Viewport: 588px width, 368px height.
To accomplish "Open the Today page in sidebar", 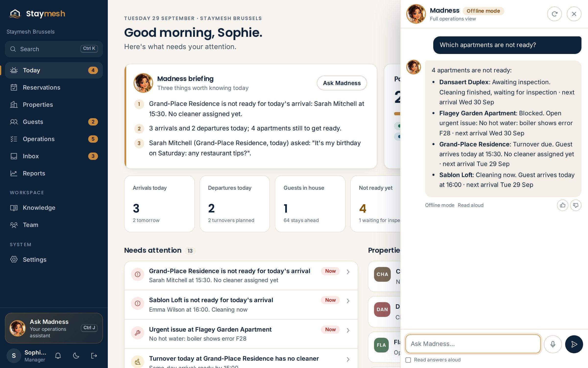I will point(54,70).
